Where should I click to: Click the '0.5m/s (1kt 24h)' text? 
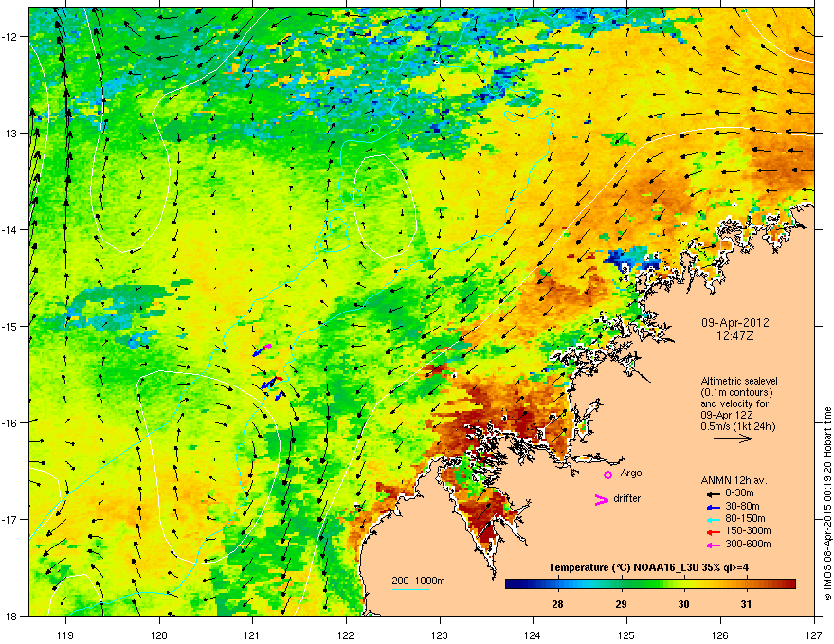[x=737, y=427]
